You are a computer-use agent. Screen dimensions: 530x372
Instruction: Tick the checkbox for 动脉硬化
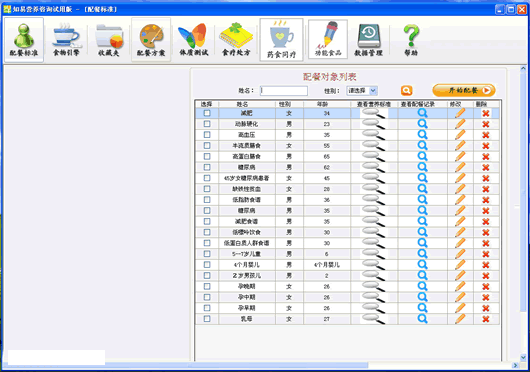[x=207, y=124]
